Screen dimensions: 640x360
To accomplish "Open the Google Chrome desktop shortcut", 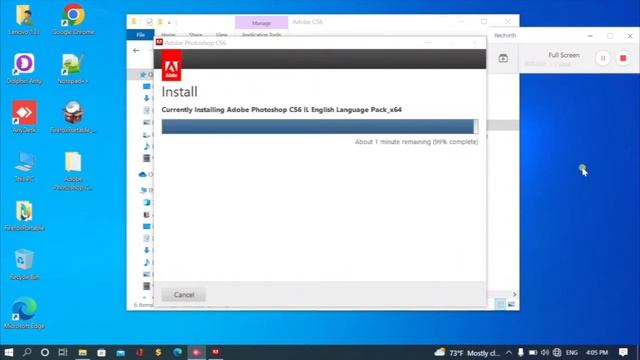I will point(73,20).
